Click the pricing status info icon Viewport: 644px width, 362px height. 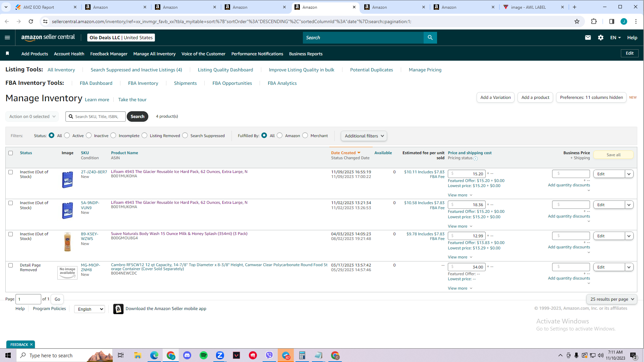point(476,159)
